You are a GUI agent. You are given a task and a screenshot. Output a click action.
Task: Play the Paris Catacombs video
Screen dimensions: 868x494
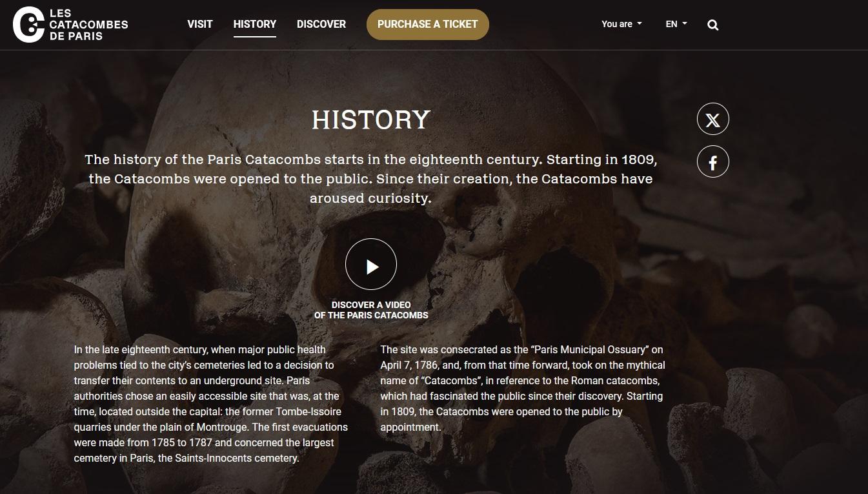[x=371, y=265]
